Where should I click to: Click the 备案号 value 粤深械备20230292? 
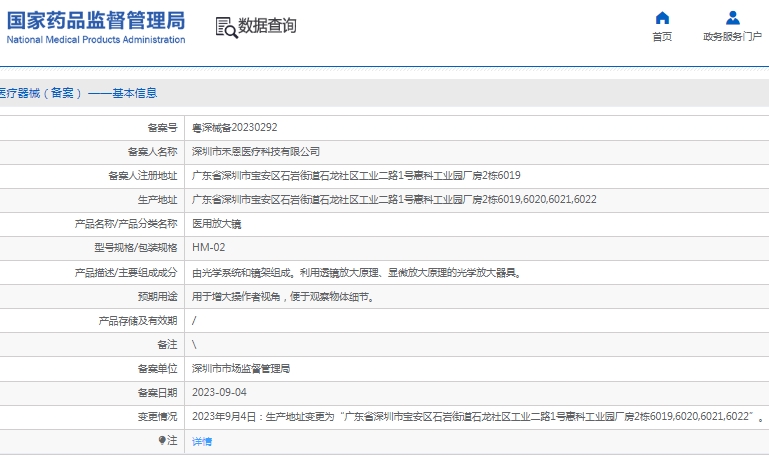(x=234, y=127)
